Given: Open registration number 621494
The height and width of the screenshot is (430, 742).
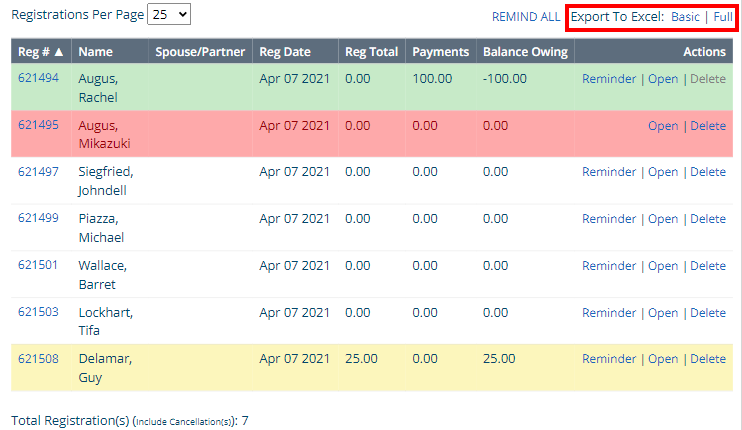Looking at the screenshot, I should tap(38, 79).
